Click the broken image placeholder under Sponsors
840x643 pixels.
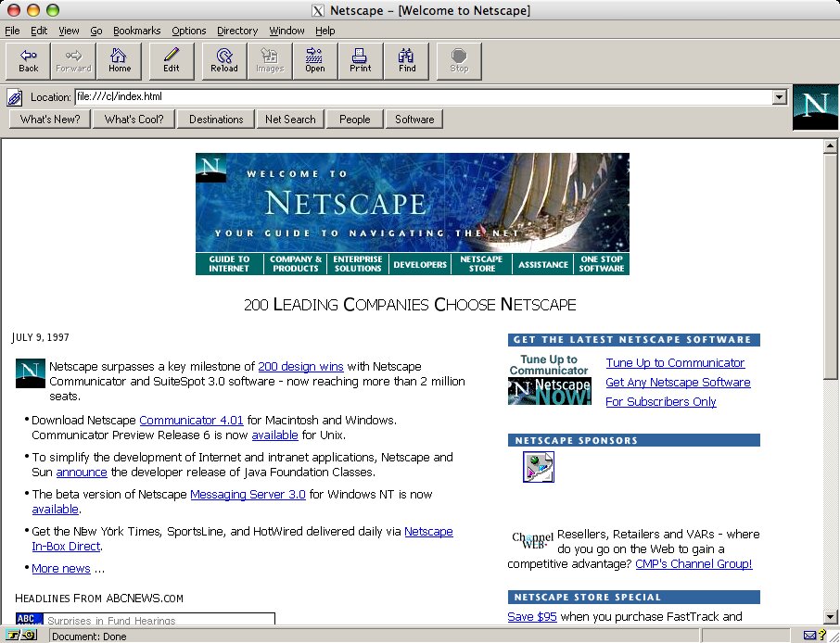539,467
